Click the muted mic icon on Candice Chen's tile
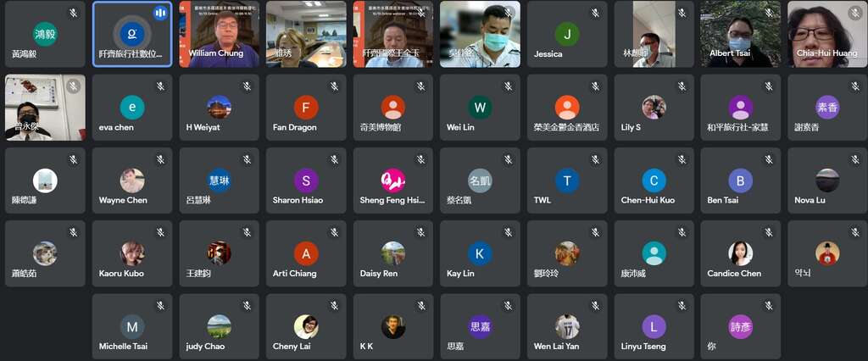 coord(769,232)
